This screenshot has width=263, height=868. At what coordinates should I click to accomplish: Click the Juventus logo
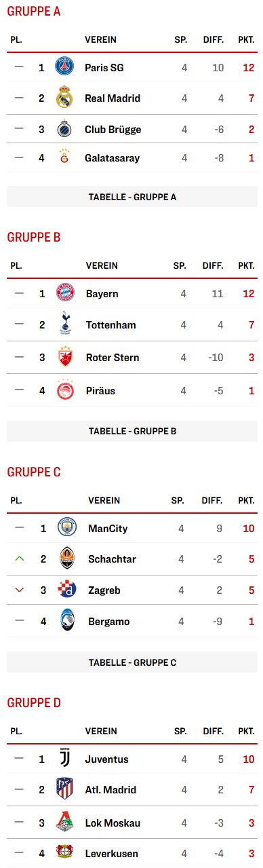[64, 759]
